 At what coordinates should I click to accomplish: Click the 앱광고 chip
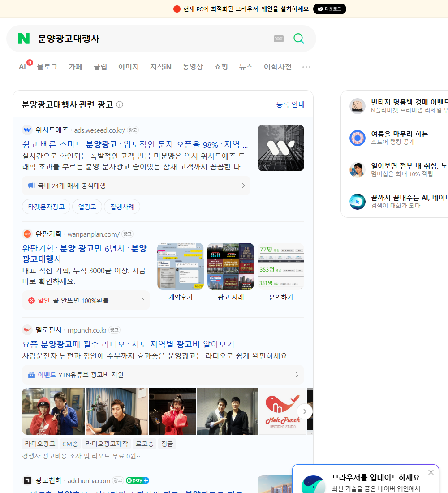point(87,207)
